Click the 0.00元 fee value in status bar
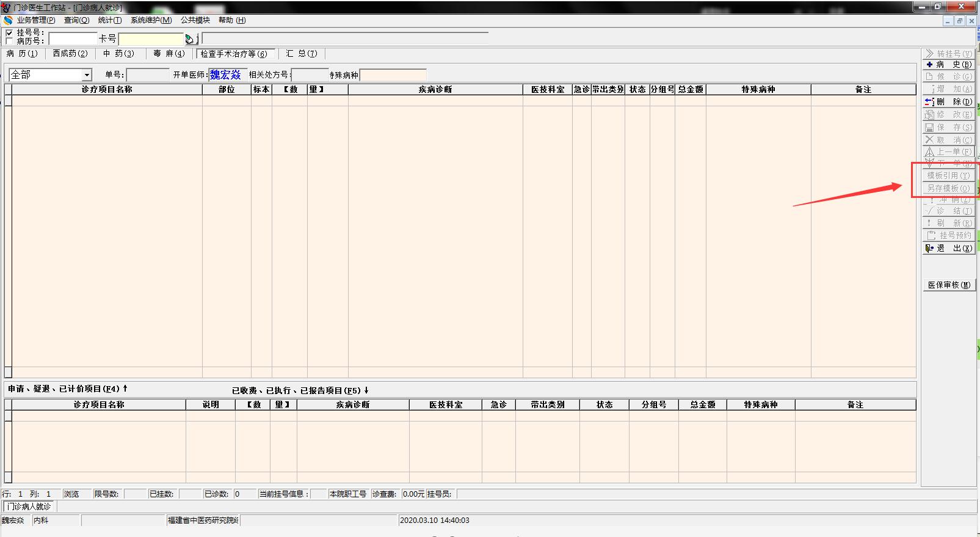The image size is (980, 537). [x=413, y=494]
